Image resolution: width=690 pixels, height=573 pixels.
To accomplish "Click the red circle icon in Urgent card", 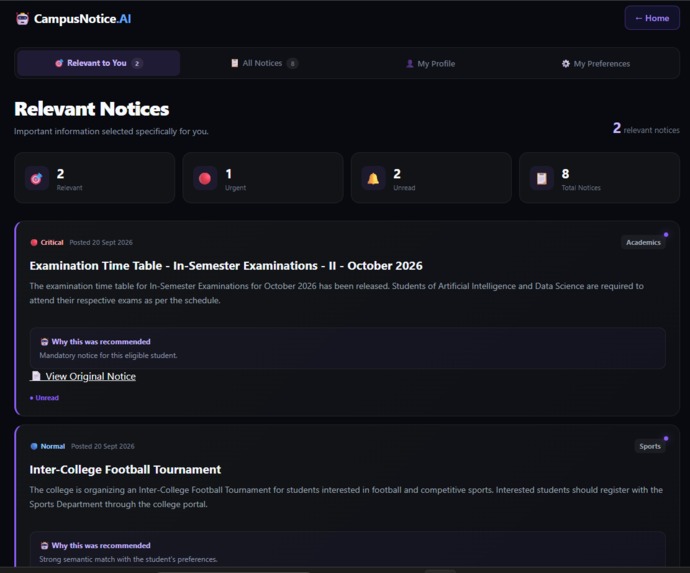I will click(205, 178).
